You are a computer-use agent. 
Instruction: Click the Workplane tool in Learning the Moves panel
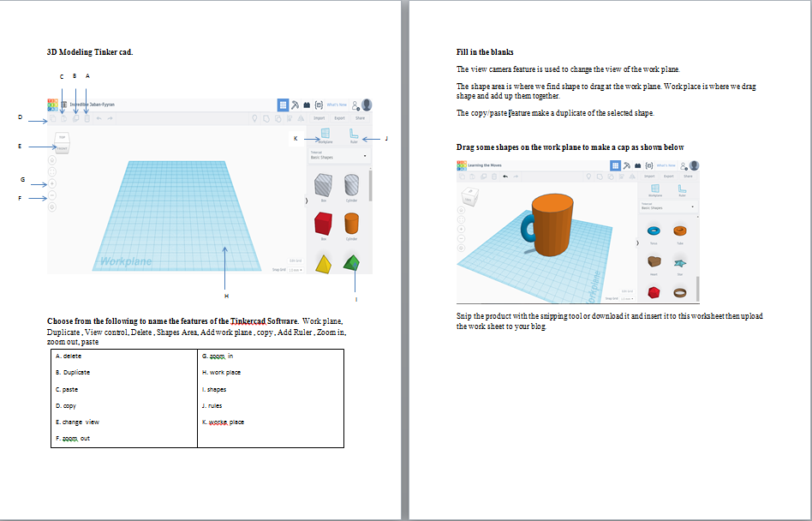click(x=655, y=190)
